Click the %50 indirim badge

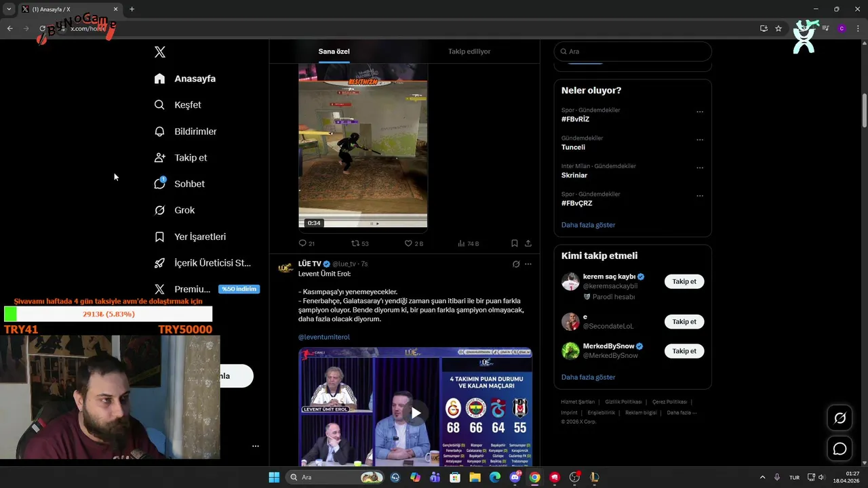coord(239,289)
